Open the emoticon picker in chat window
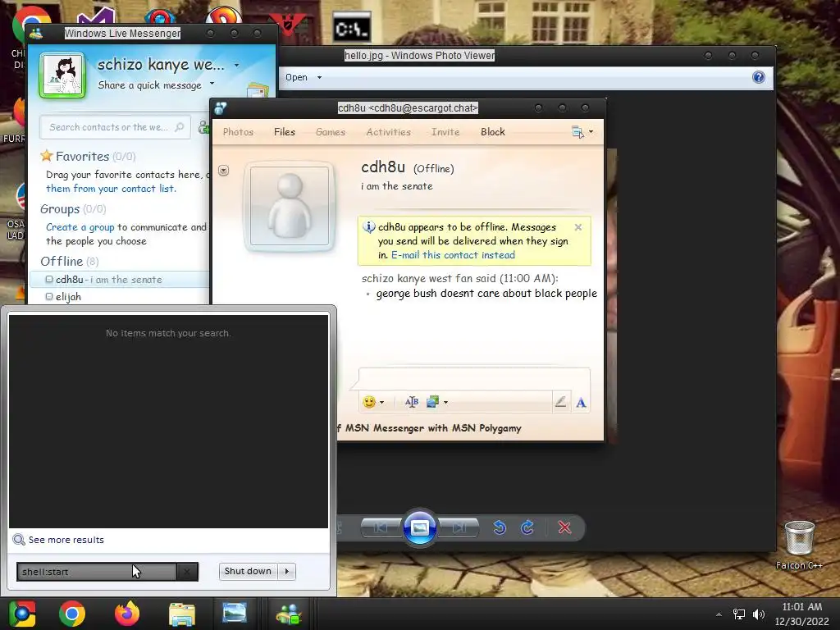Viewport: 840px width, 630px height. 369,402
